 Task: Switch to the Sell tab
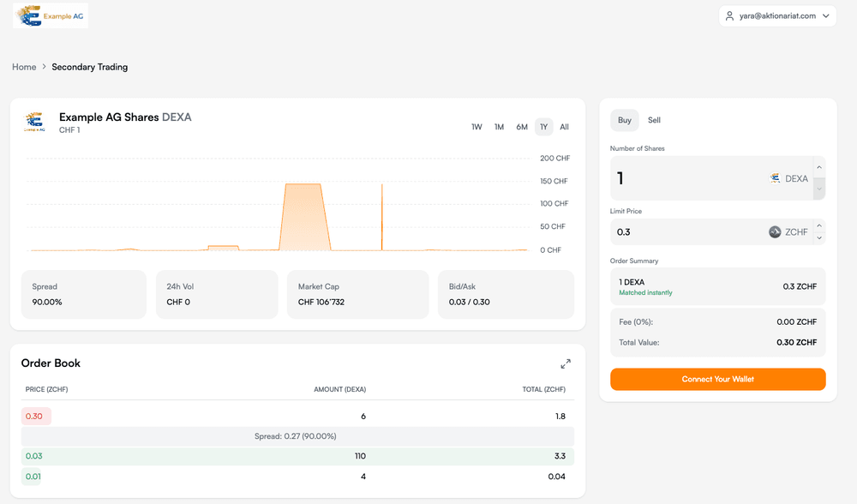[654, 120]
